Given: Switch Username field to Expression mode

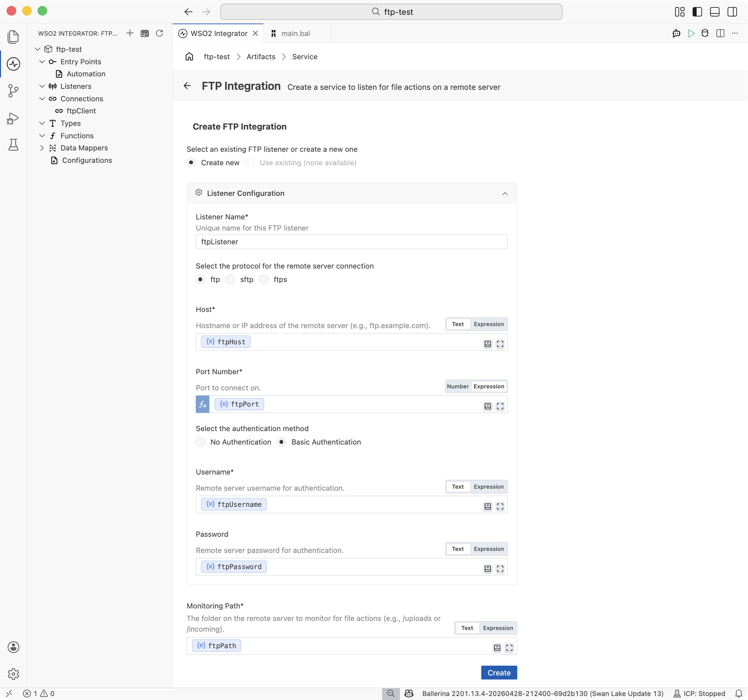Looking at the screenshot, I should point(489,487).
